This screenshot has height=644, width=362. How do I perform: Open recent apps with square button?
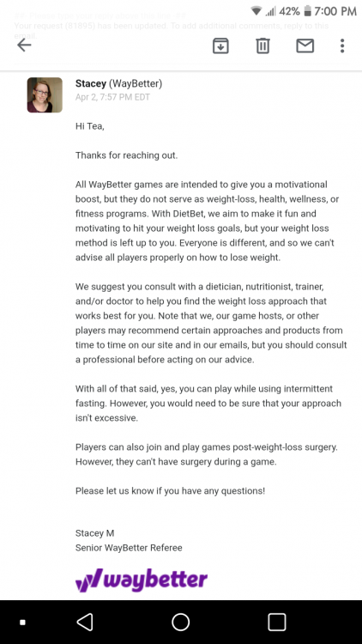pyautogui.click(x=276, y=622)
